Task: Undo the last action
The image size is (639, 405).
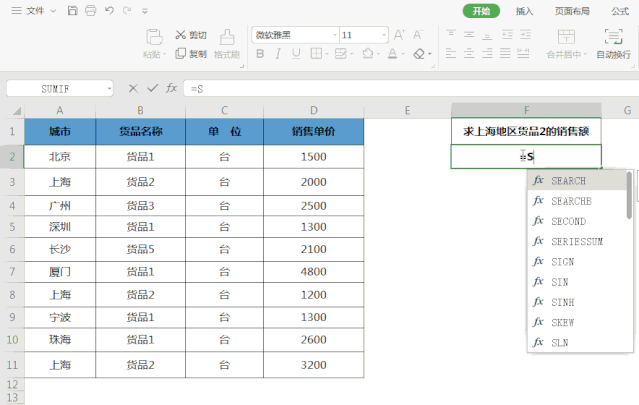Action: click(x=109, y=11)
